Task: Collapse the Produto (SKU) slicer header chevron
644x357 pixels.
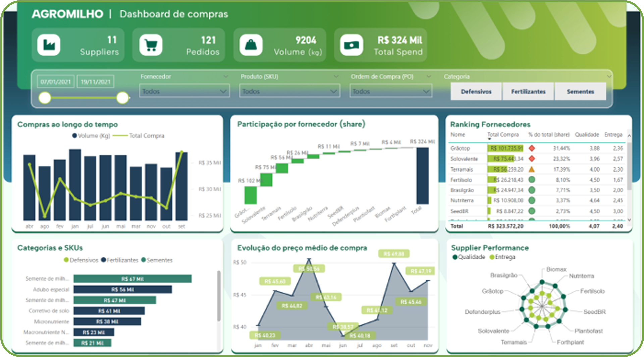Action: click(x=336, y=77)
